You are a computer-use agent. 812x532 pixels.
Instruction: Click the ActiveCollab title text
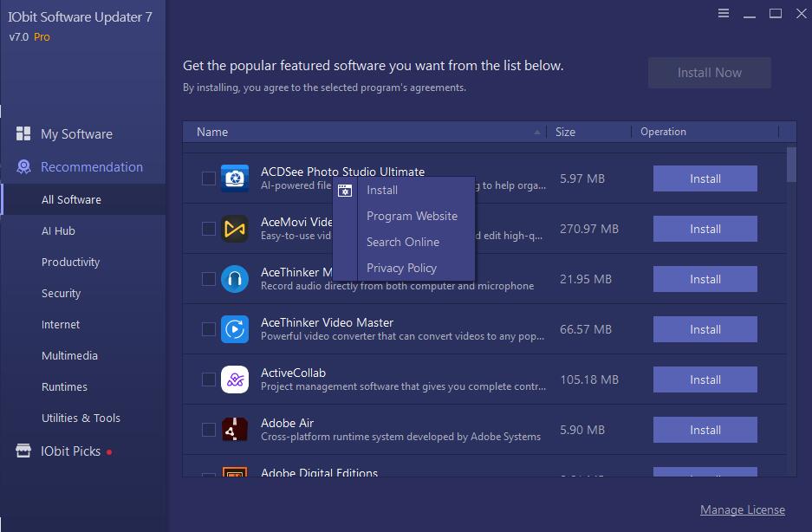[293, 373]
